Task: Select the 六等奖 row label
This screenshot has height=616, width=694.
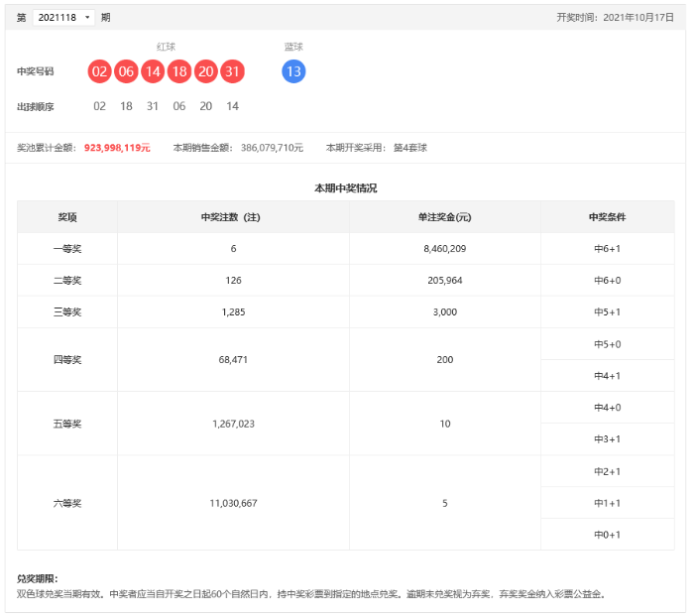Action: tap(67, 503)
